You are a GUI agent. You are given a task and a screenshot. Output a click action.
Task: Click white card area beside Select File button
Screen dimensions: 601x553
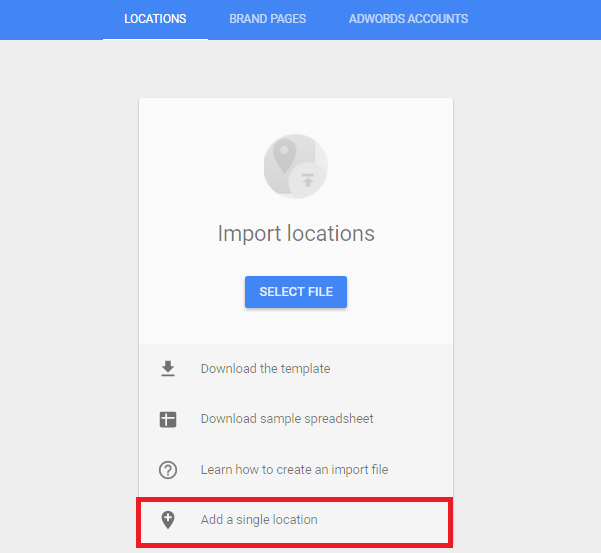400,292
